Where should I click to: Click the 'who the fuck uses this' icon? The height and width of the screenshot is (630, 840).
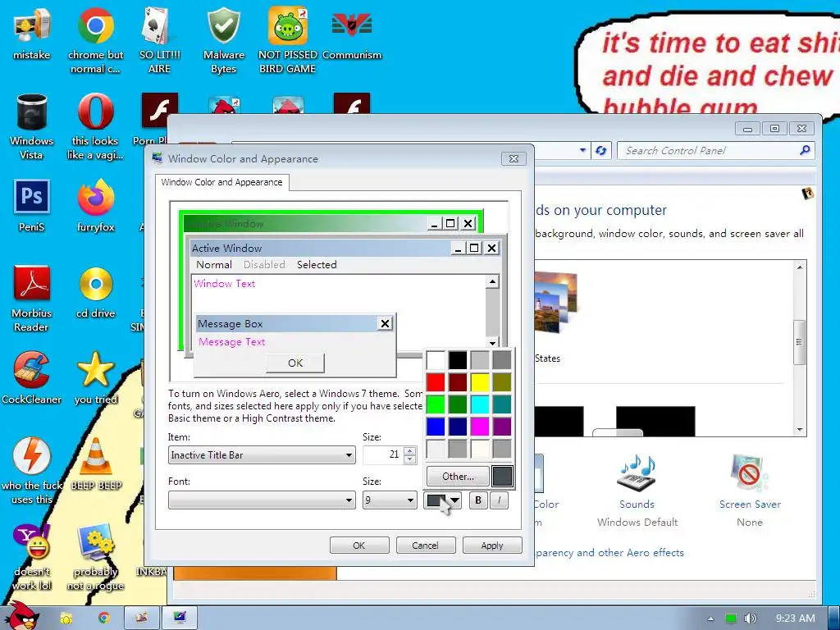coord(32,471)
